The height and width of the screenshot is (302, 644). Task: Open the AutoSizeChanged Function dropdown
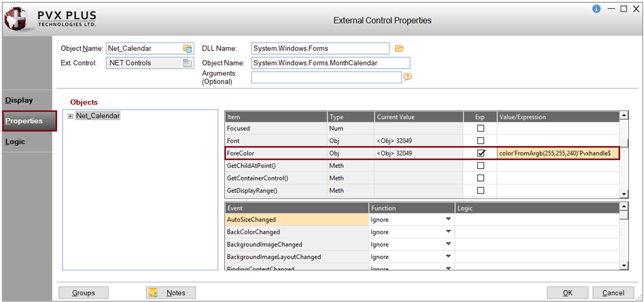448,219
